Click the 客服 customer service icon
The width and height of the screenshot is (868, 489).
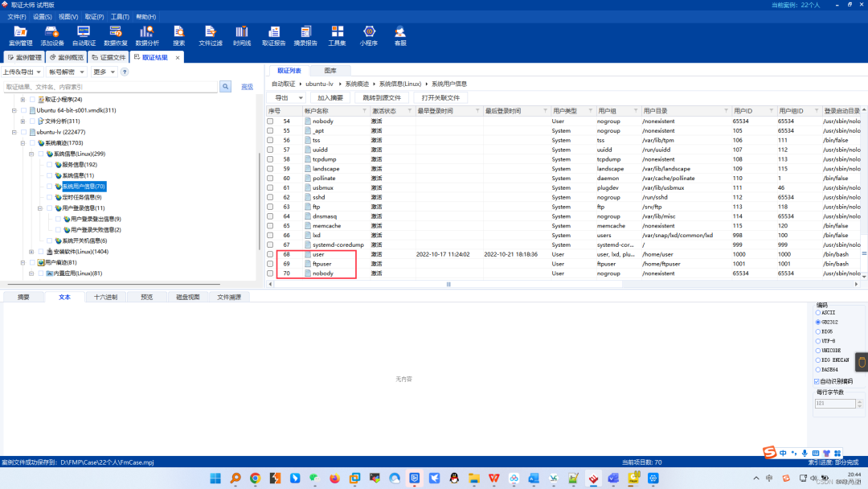[x=399, y=36]
